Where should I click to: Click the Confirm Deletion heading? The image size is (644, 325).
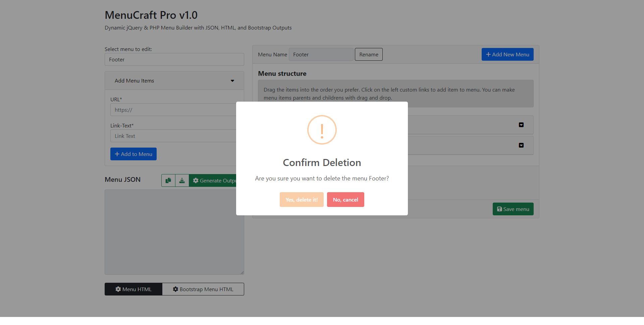click(322, 162)
